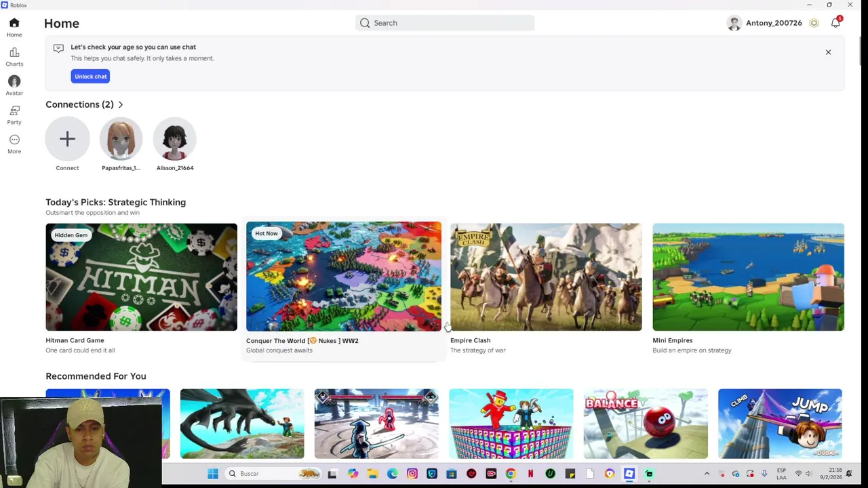Image resolution: width=868 pixels, height=488 pixels.
Task: Switch to Roblox taskbar icon
Action: point(629,474)
